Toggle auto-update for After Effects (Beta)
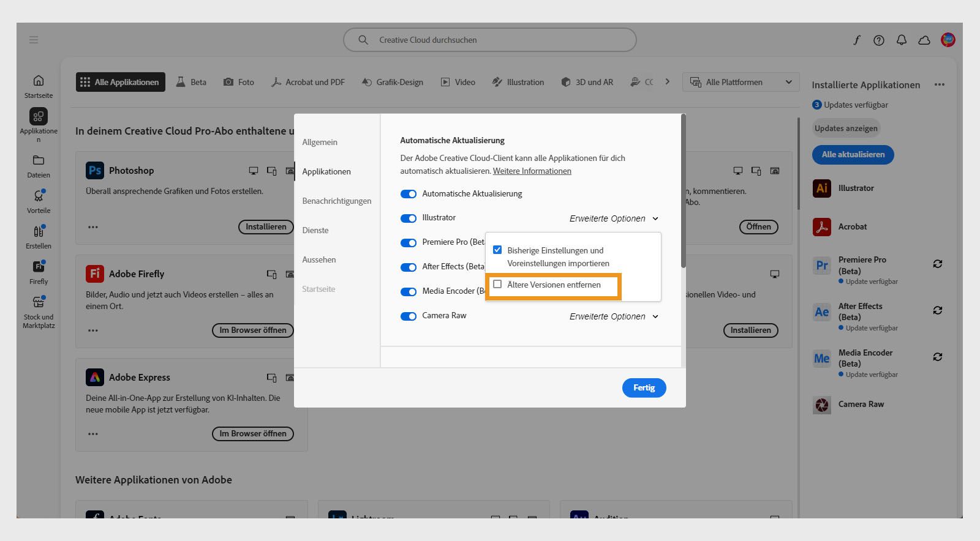980x541 pixels. [x=409, y=267]
